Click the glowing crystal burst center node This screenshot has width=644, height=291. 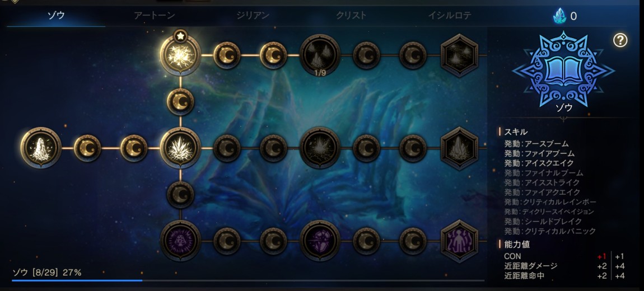(180, 148)
